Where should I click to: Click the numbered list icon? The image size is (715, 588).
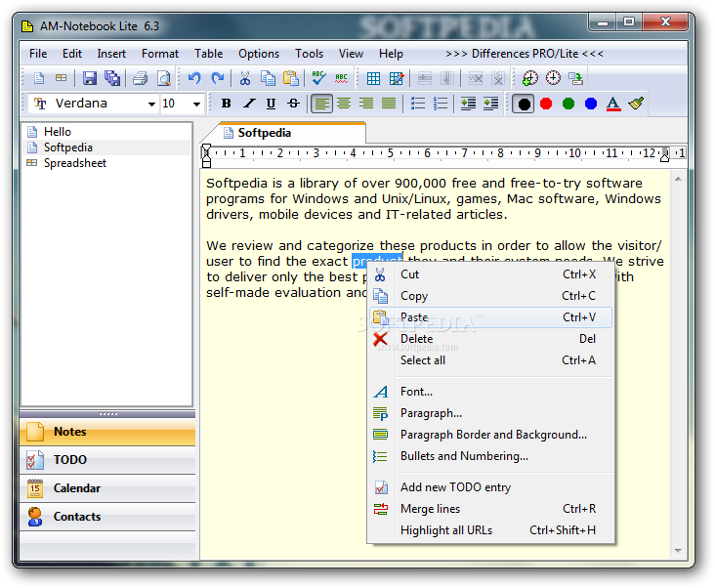click(441, 104)
